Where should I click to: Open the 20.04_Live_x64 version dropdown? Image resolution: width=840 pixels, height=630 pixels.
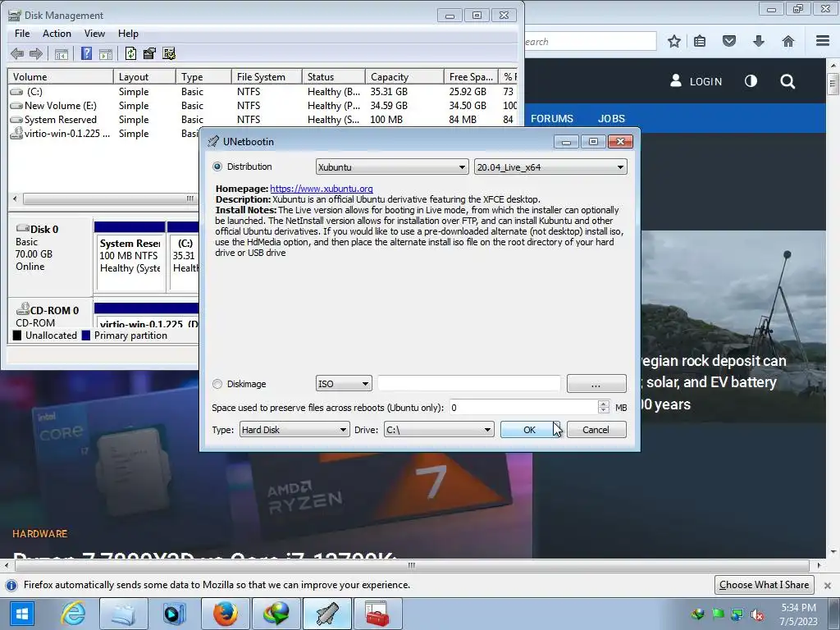tap(550, 167)
